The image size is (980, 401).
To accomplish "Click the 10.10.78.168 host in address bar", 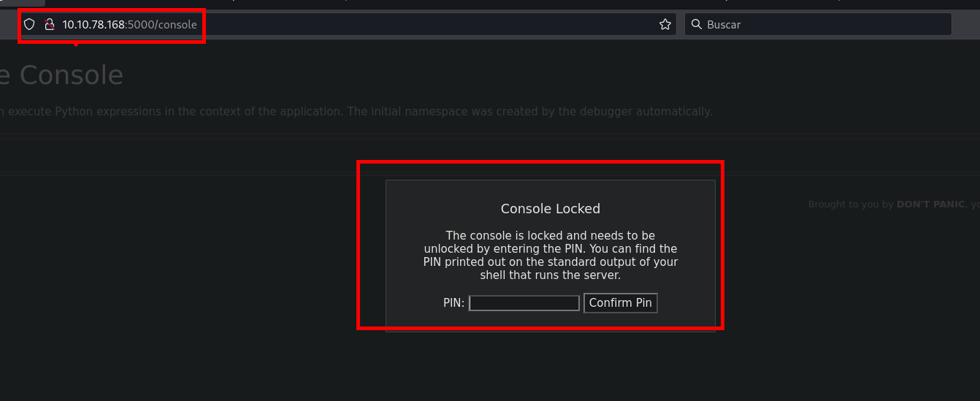I will (93, 24).
